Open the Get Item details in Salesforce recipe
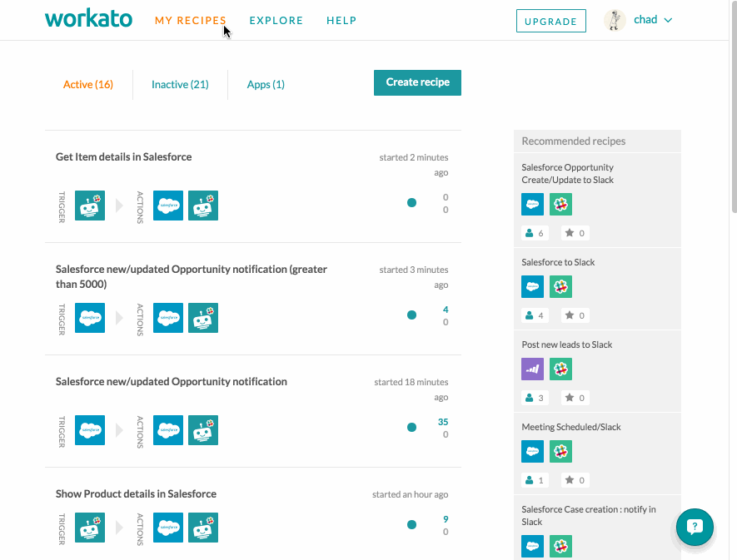The height and width of the screenshot is (560, 737). [x=123, y=157]
